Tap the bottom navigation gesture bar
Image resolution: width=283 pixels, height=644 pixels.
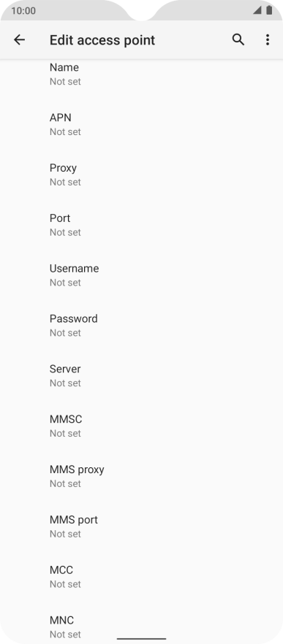tap(142, 639)
